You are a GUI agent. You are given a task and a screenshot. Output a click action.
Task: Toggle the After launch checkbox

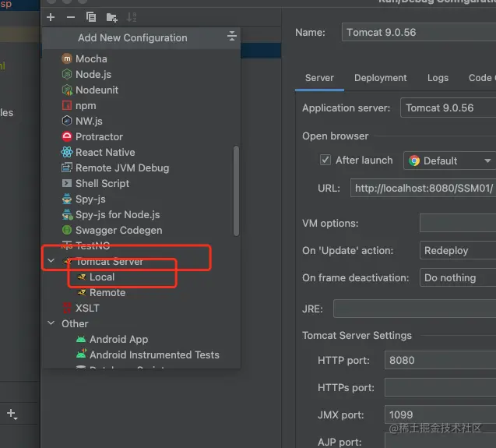click(325, 160)
